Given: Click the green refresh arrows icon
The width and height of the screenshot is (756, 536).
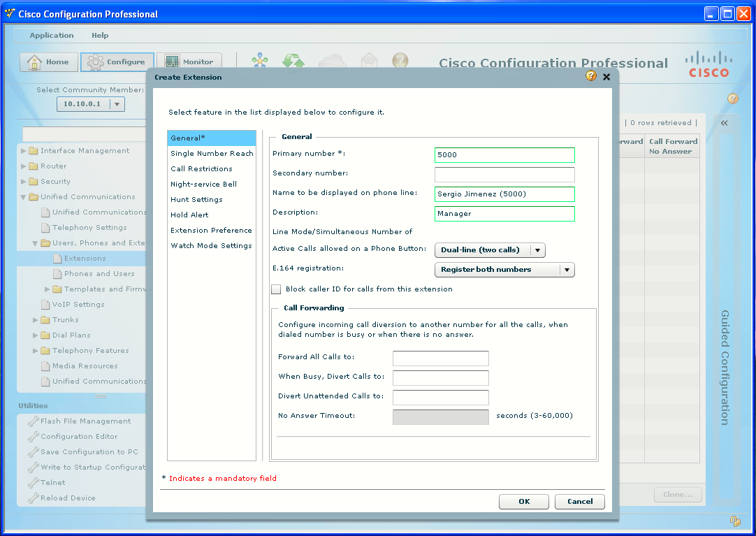Looking at the screenshot, I should tap(293, 61).
